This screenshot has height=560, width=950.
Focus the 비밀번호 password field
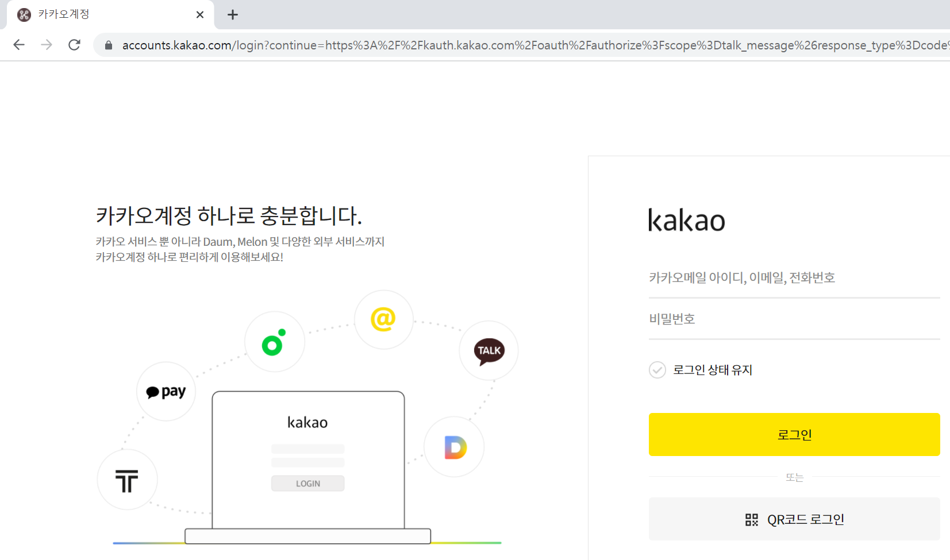[794, 319]
